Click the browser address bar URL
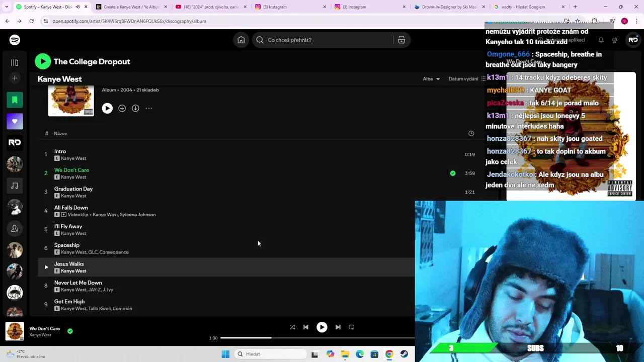 [x=129, y=21]
